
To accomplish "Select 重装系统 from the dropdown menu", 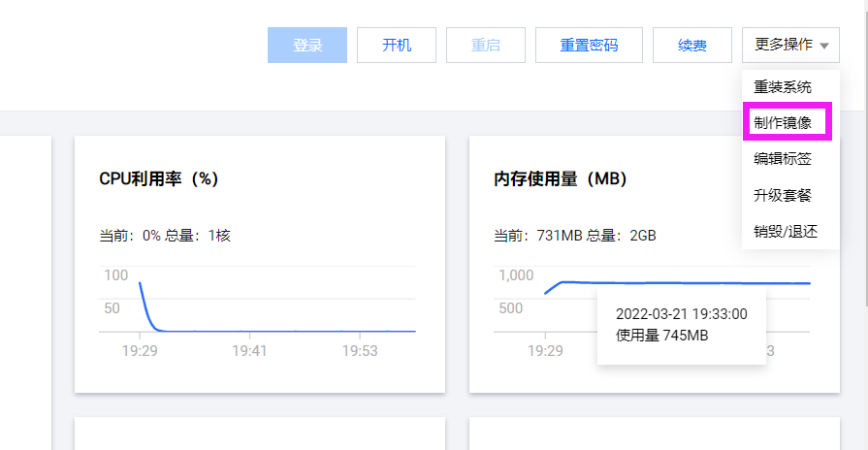I will point(783,86).
